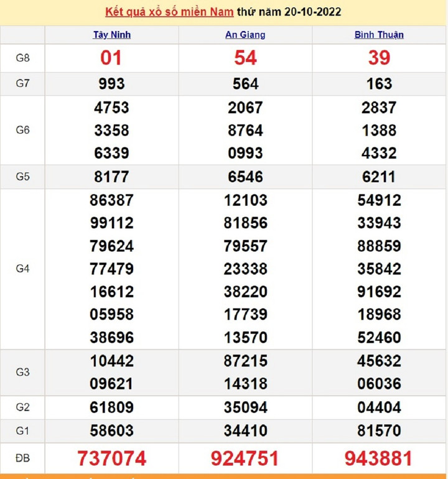Select the Bình Thuận header link
Image resolution: width=448 pixels, height=479 pixels.
click(379, 35)
